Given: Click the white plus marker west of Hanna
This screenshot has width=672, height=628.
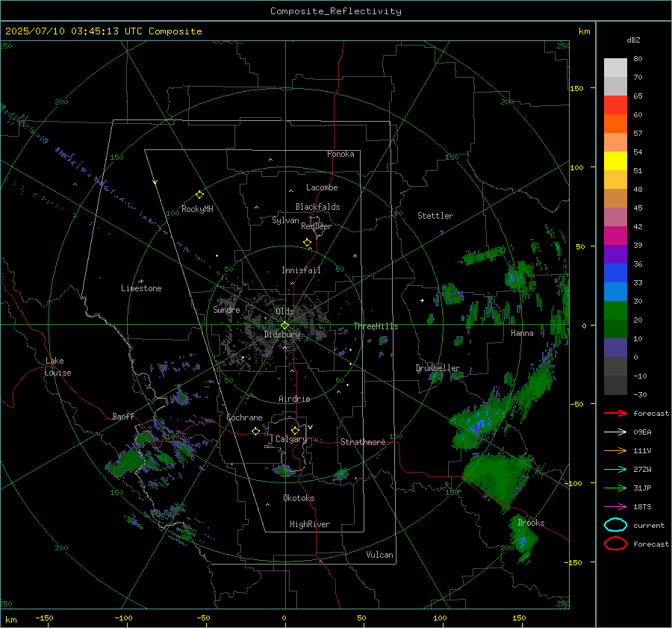Looking at the screenshot, I should [422, 300].
